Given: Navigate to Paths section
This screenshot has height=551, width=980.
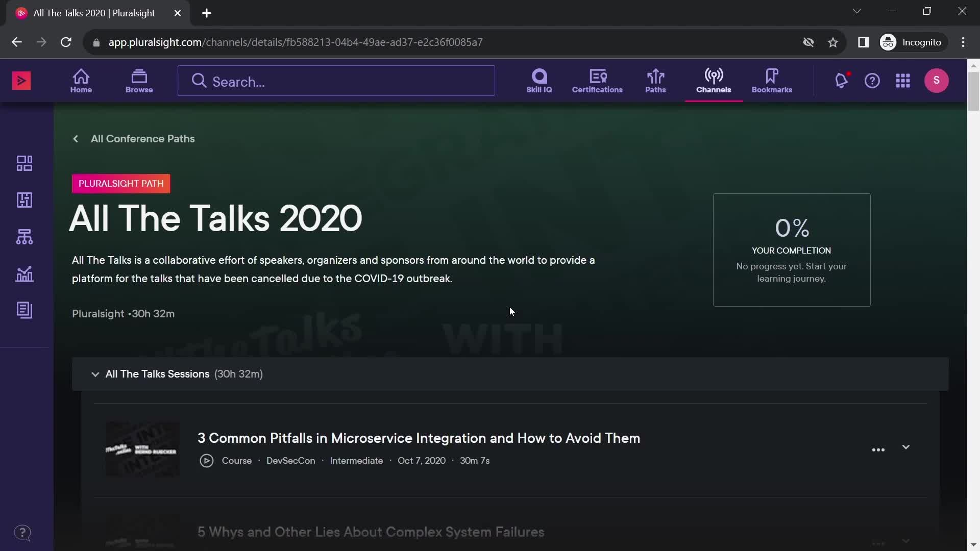Looking at the screenshot, I should (655, 80).
